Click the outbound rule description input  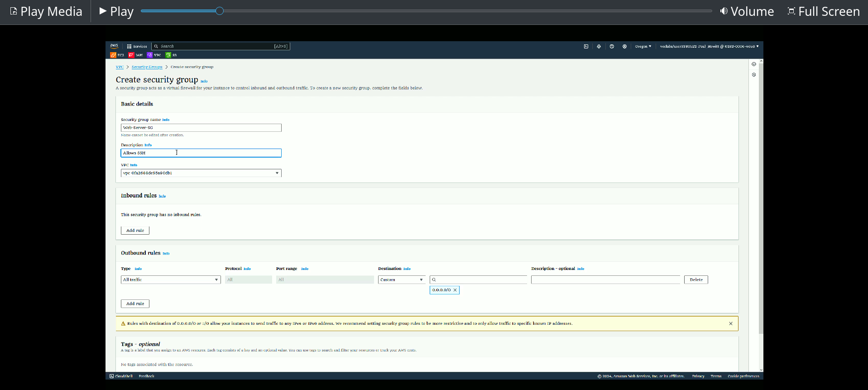pyautogui.click(x=606, y=280)
